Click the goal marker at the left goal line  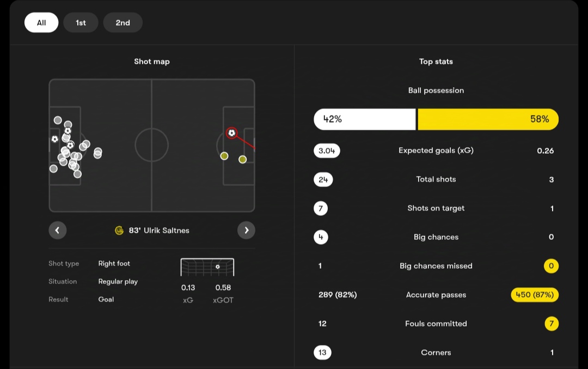[x=55, y=139]
